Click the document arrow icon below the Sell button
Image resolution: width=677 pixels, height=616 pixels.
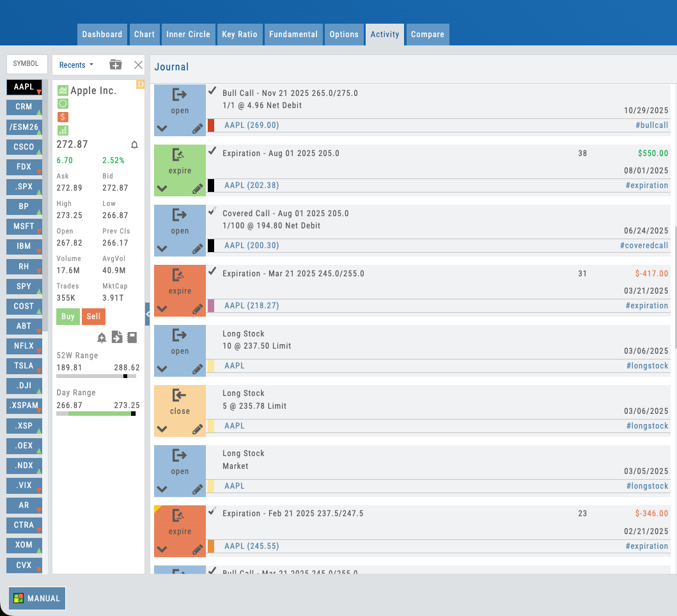(117, 338)
